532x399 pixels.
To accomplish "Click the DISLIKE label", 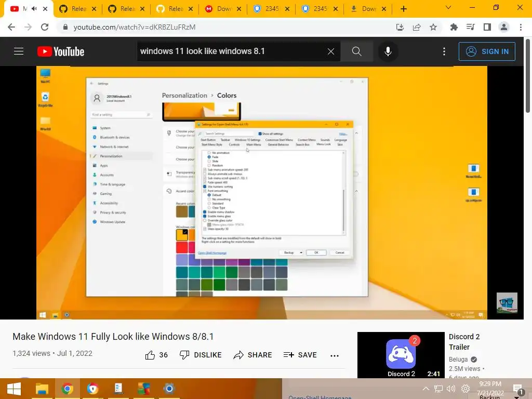I will pyautogui.click(x=208, y=355).
